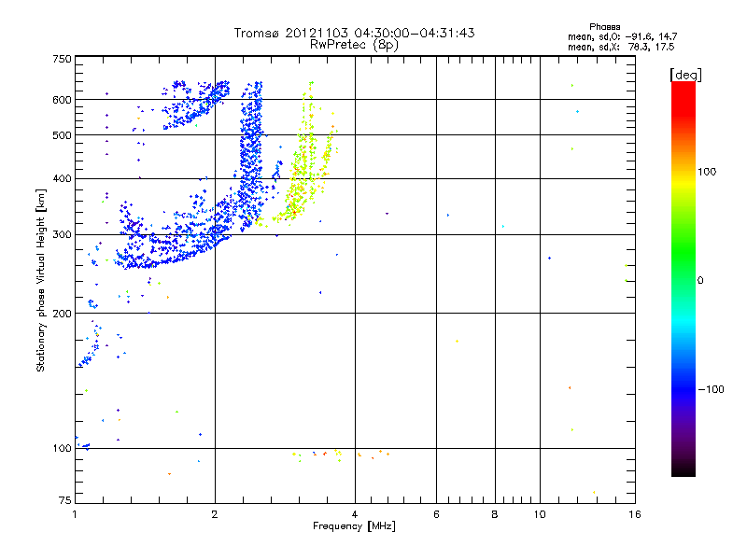Select the 'RwPretec (8p)' subtitle
This screenshot has width=747, height=560.
coord(354,45)
